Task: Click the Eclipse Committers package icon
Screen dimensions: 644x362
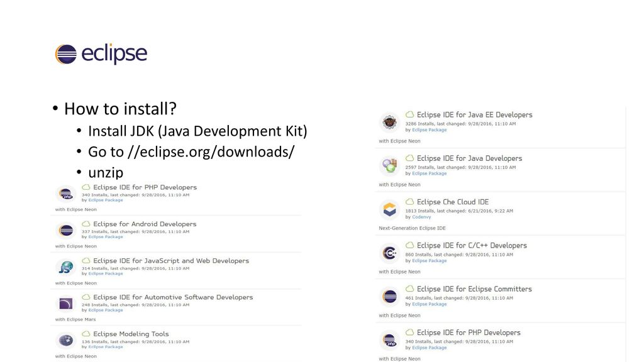Action: (389, 297)
